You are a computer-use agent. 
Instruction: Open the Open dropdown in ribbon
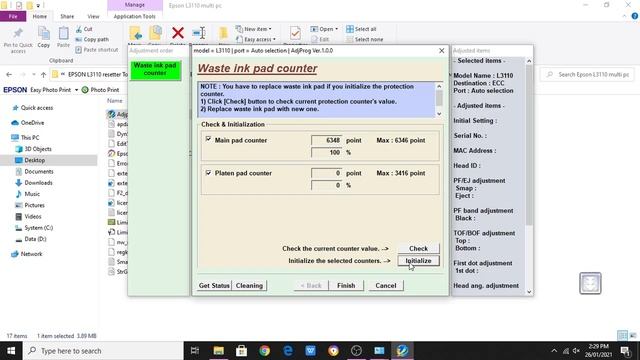click(x=324, y=29)
